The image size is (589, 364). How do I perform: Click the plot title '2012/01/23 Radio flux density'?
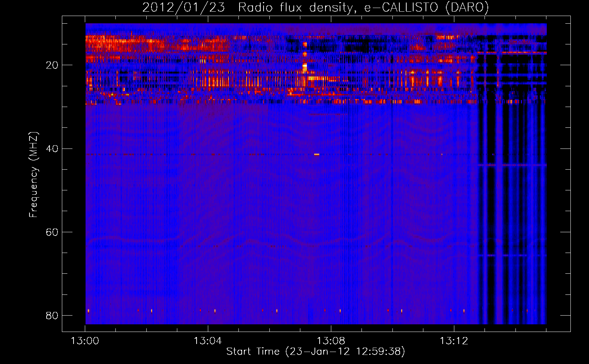[248, 7]
